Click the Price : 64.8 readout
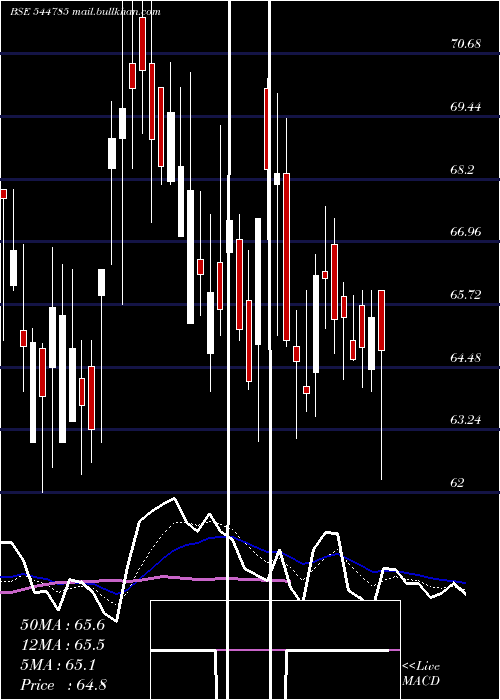This screenshot has width=500, height=700. coord(63,685)
